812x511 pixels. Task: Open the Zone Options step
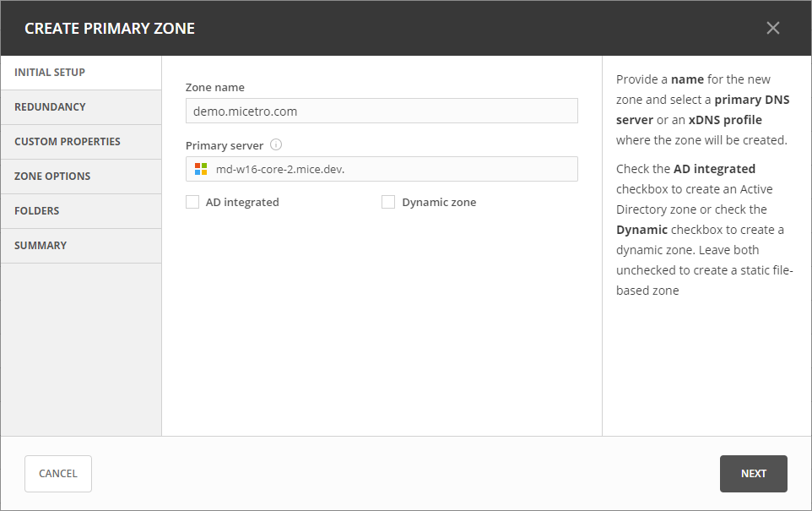pyautogui.click(x=81, y=177)
